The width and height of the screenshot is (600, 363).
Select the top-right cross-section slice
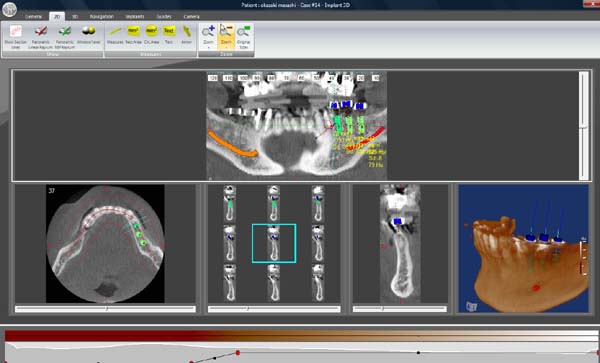318,203
